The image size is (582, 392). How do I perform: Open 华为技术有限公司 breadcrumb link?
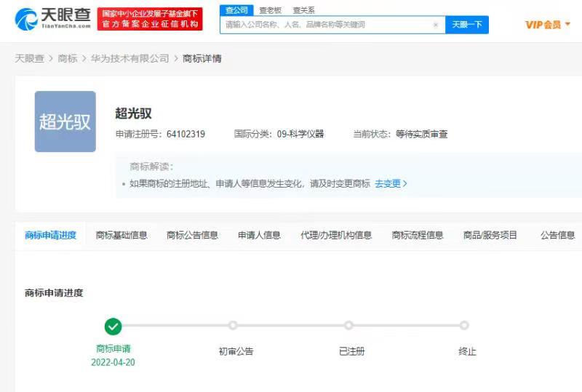129,58
